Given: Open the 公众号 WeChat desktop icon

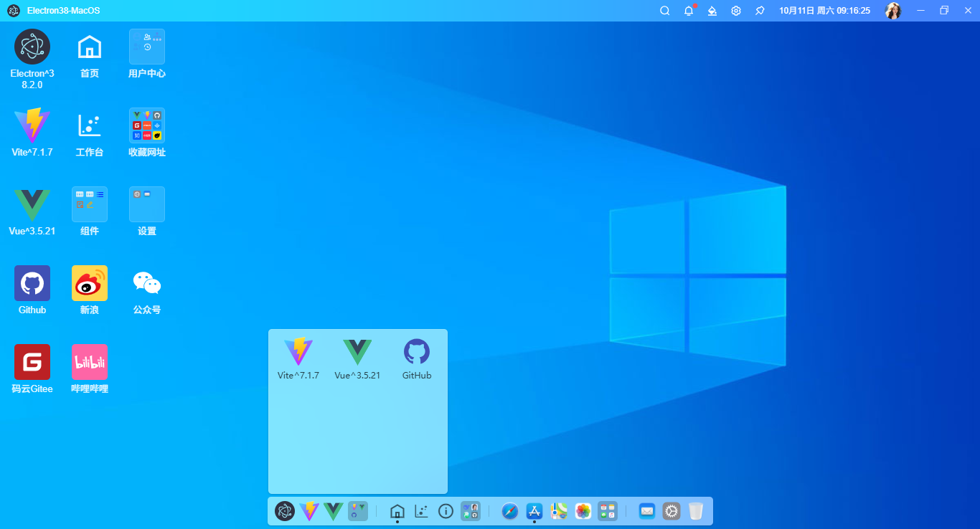Looking at the screenshot, I should point(147,283).
